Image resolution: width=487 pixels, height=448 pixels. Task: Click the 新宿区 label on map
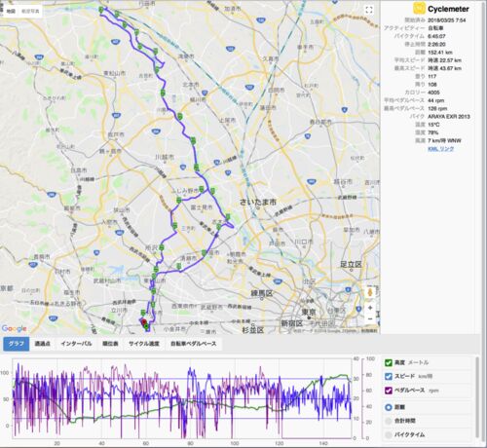[292, 323]
